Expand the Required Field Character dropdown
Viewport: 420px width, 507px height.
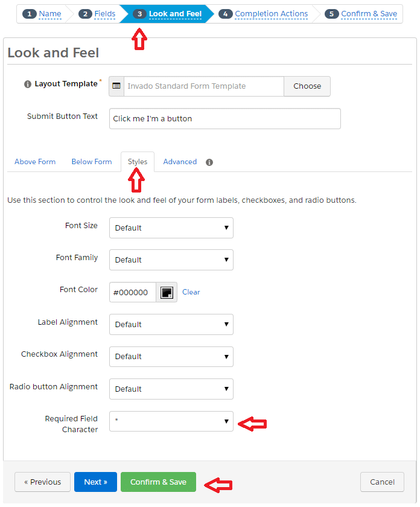pos(171,421)
